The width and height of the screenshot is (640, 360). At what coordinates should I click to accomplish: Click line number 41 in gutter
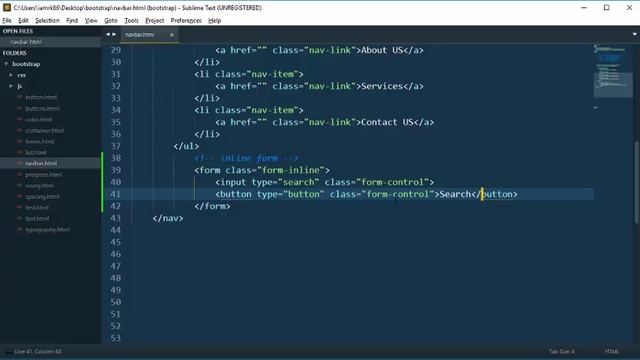click(116, 194)
